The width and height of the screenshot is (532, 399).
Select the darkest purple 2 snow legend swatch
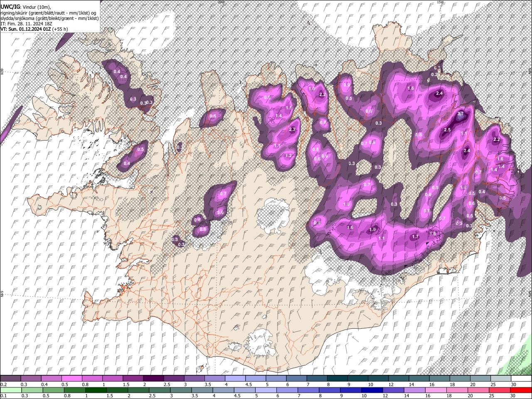(x=154, y=379)
